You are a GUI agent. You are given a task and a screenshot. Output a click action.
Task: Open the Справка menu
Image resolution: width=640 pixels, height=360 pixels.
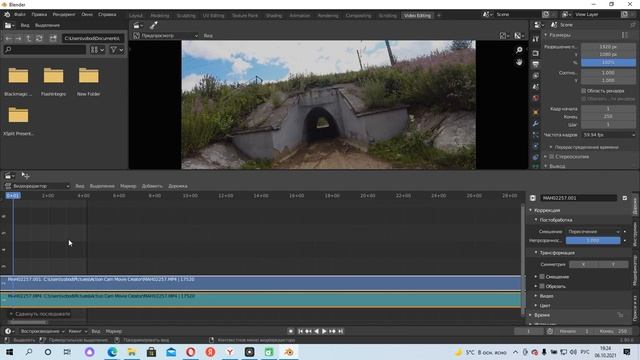107,14
